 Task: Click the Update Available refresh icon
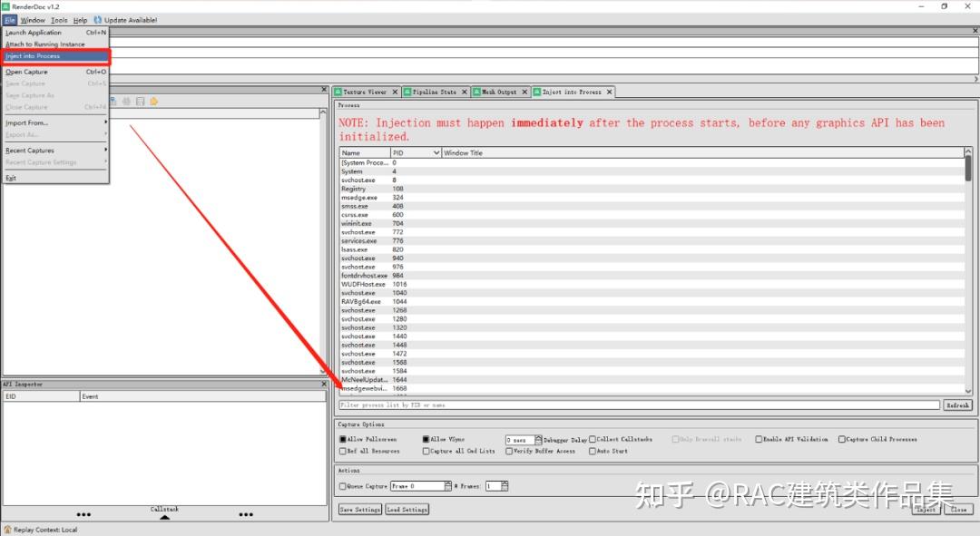pyautogui.click(x=97, y=20)
